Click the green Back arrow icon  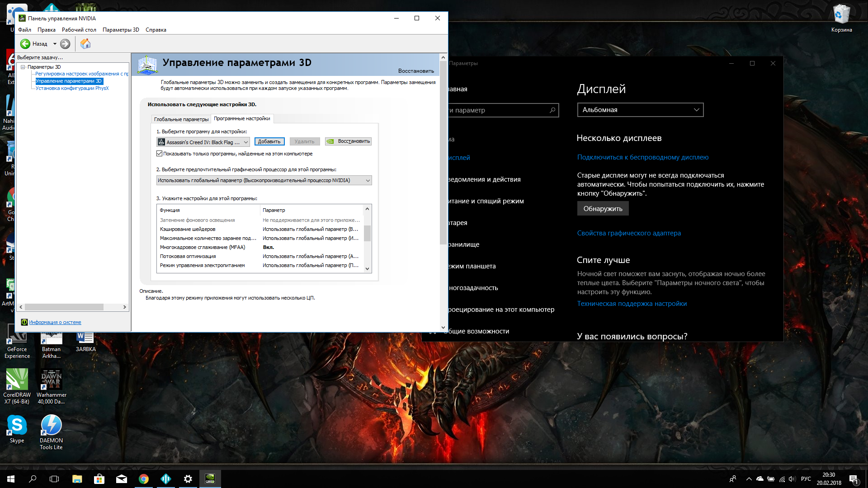coord(25,44)
